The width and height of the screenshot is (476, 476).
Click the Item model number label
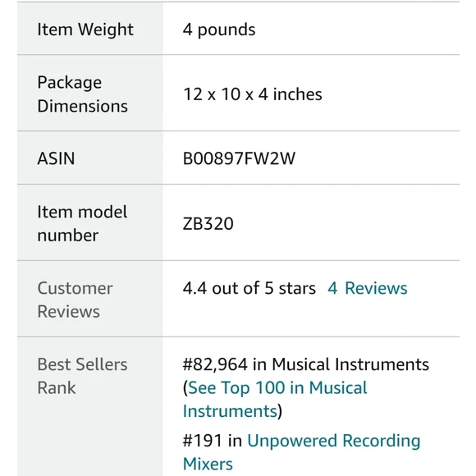click(x=82, y=223)
